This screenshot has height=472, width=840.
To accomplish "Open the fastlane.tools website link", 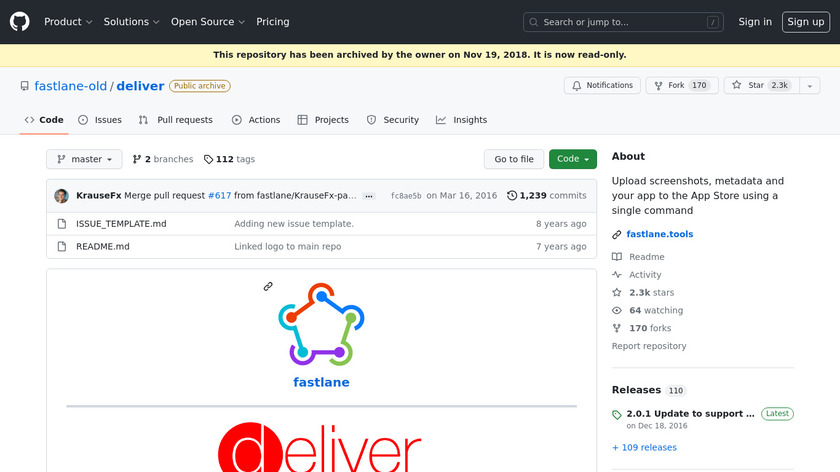I will pos(659,234).
